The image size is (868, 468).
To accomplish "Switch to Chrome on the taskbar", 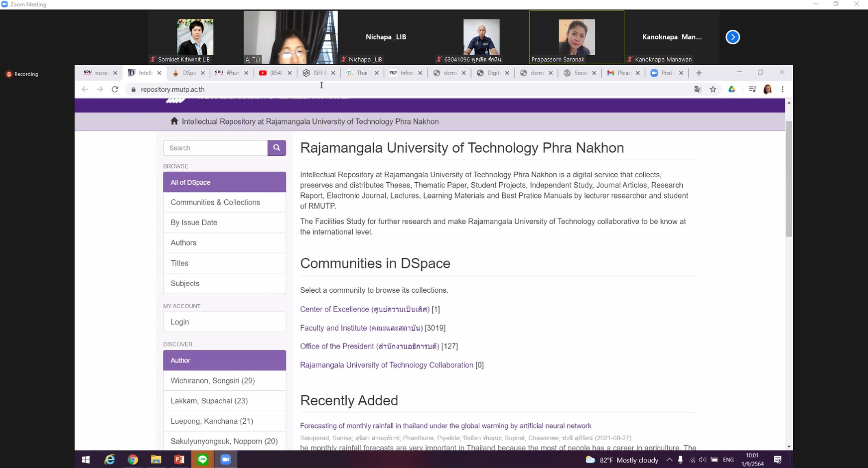I will tap(133, 460).
